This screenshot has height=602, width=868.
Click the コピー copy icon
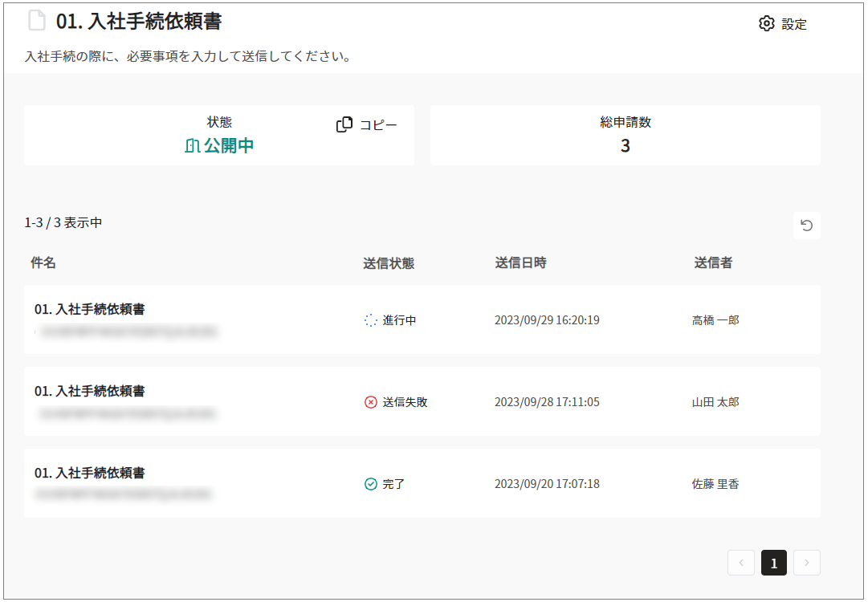coord(344,124)
